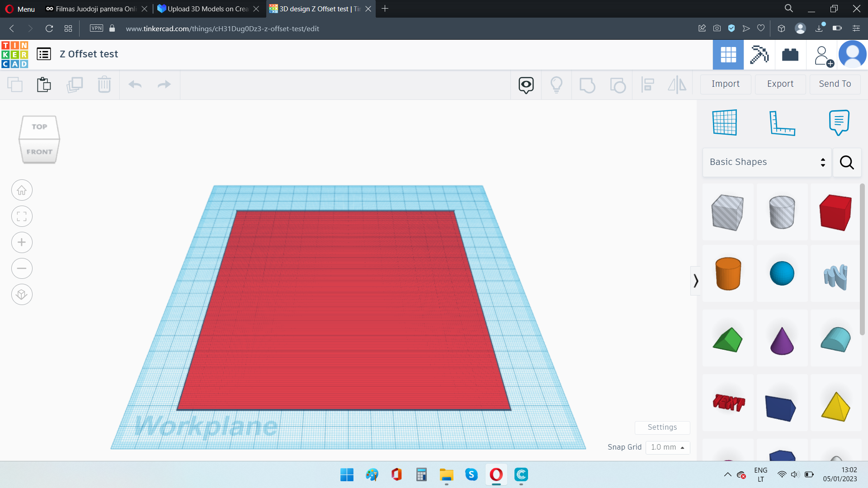Activate the Mirror/Flip tool
Image resolution: width=868 pixels, height=488 pixels.
pyautogui.click(x=677, y=84)
